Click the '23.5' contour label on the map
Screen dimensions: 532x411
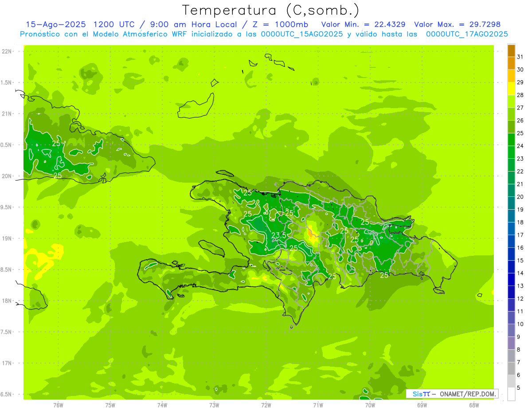coord(278,235)
